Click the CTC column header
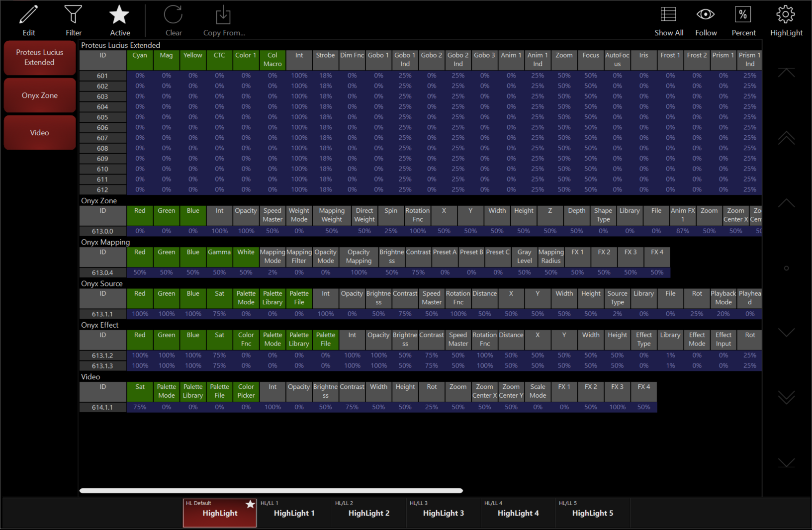The height and width of the screenshot is (530, 812). pos(219,60)
